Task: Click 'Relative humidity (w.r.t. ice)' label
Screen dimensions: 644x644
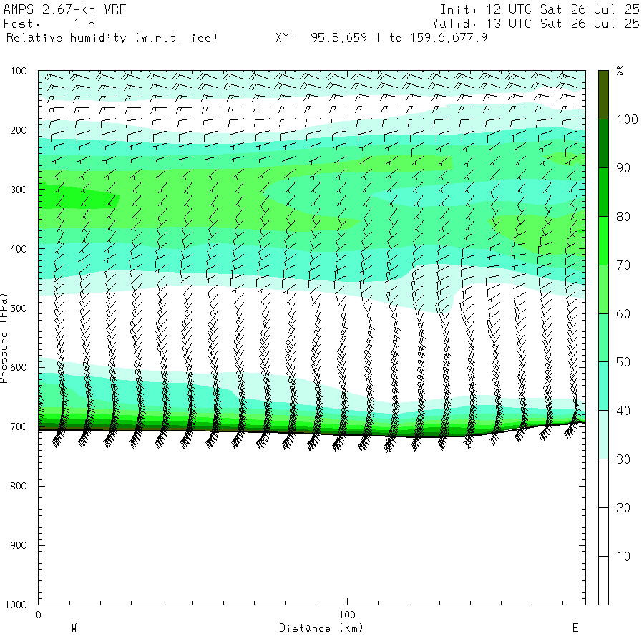Action: click(x=112, y=38)
